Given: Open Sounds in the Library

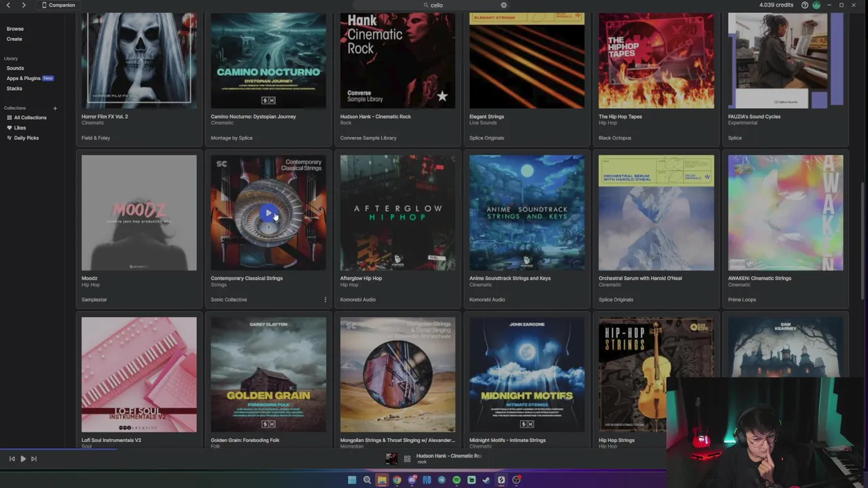Looking at the screenshot, I should coord(15,68).
